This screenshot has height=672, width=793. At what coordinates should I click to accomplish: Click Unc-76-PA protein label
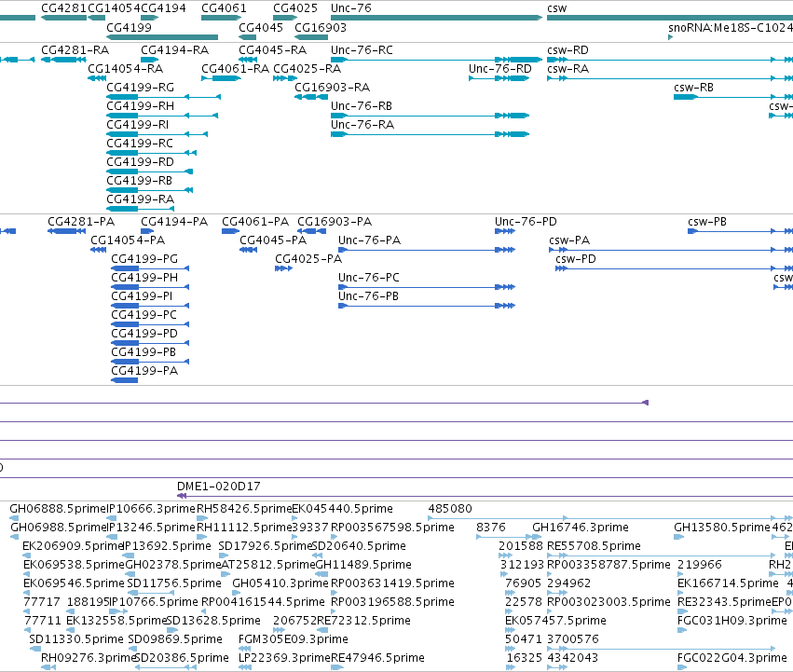369,240
